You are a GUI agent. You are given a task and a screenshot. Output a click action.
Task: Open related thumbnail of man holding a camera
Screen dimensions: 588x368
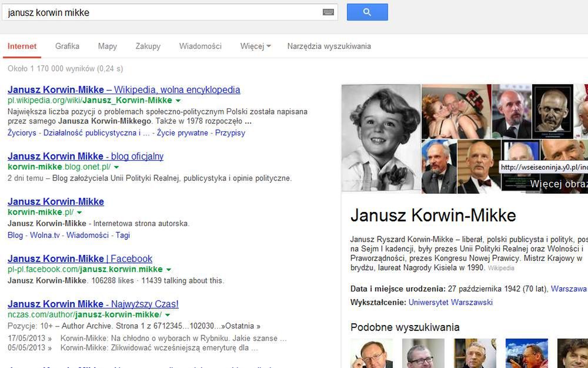click(x=526, y=353)
